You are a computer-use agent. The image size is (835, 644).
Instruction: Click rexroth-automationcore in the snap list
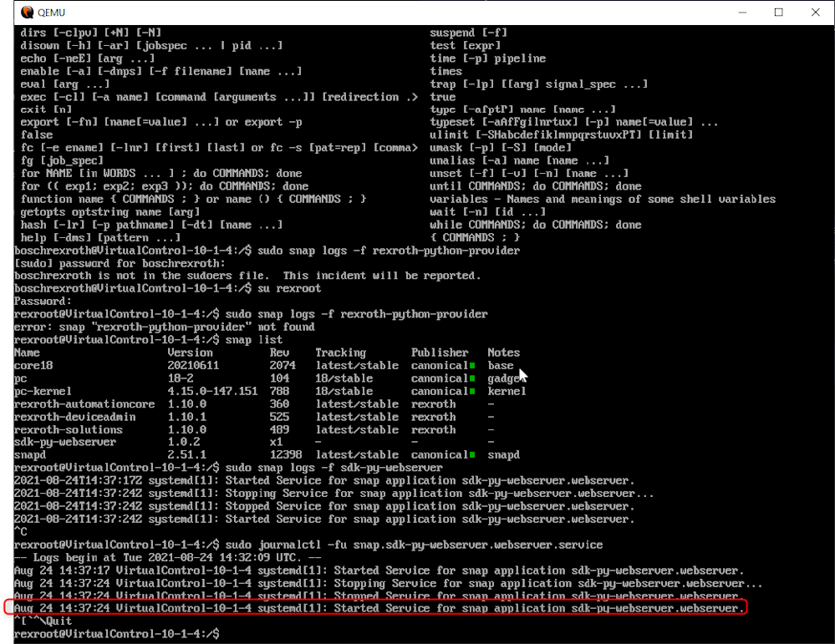tap(84, 403)
